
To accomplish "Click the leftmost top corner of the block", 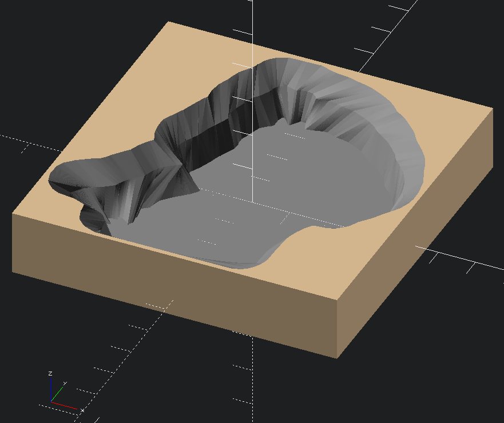I will 13,214.
